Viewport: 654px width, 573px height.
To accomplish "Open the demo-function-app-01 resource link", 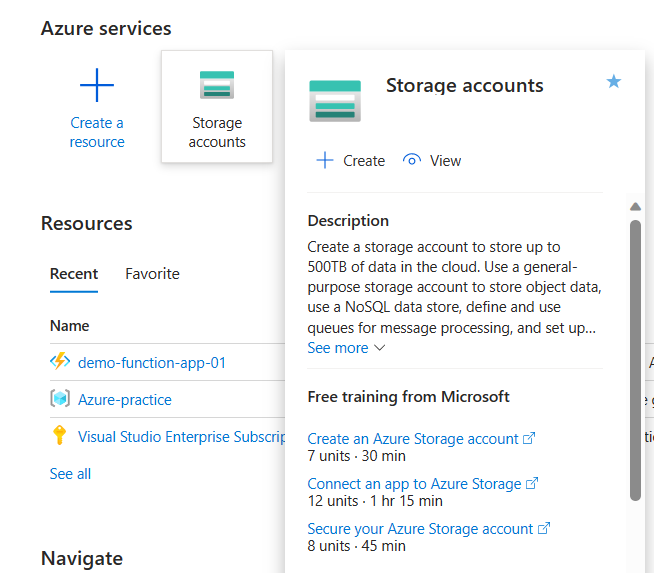I will 152,362.
